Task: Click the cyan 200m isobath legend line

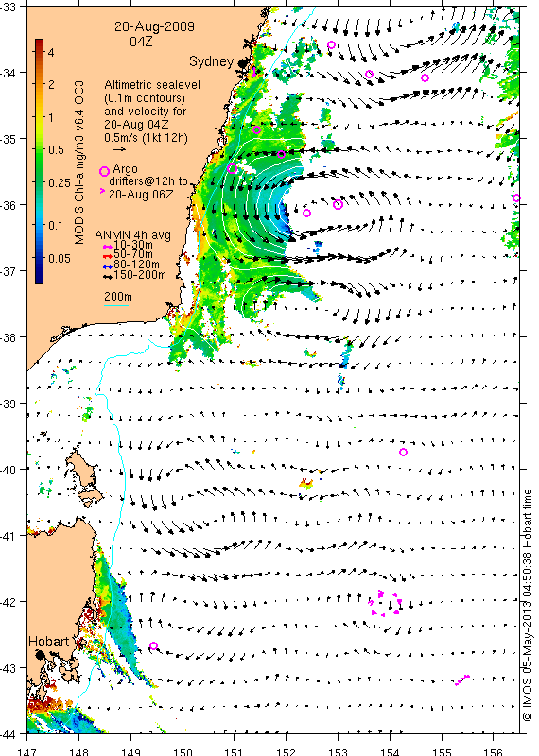Action: tap(116, 305)
